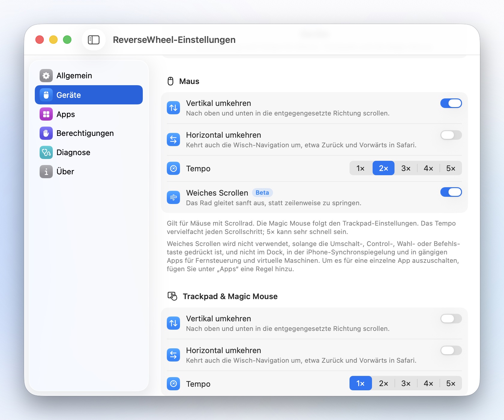
Task: Click the Maus Tempo gauge icon
Action: click(x=173, y=168)
